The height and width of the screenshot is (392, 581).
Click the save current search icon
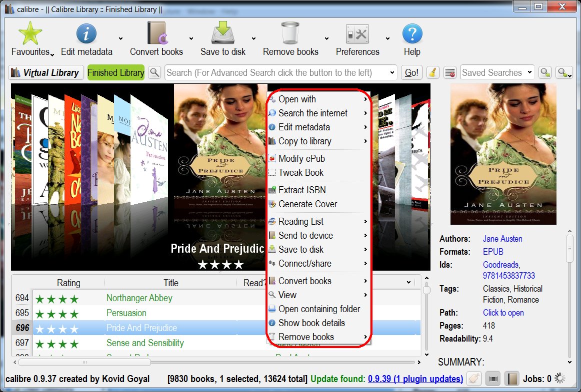(545, 72)
